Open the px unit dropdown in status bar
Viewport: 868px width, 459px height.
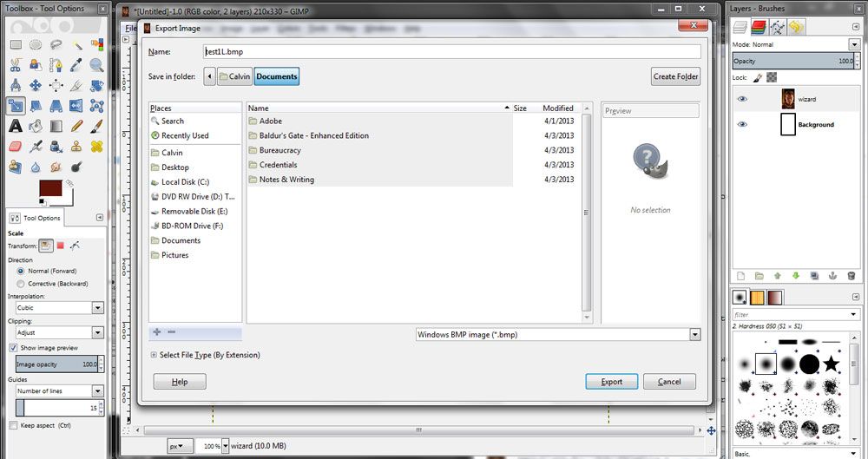[x=180, y=446]
